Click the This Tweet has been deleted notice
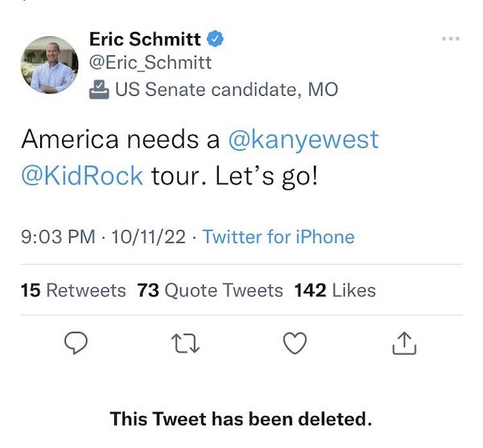This screenshot has height=448, width=483. point(242,418)
